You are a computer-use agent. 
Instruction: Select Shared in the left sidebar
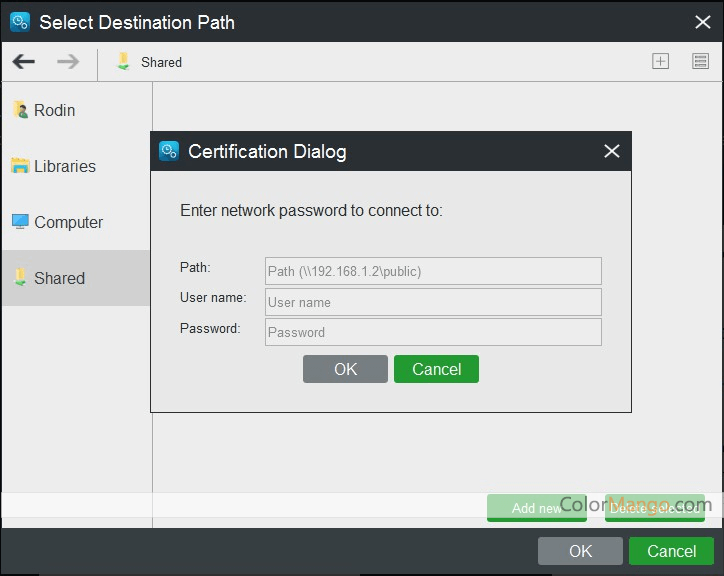click(x=59, y=278)
